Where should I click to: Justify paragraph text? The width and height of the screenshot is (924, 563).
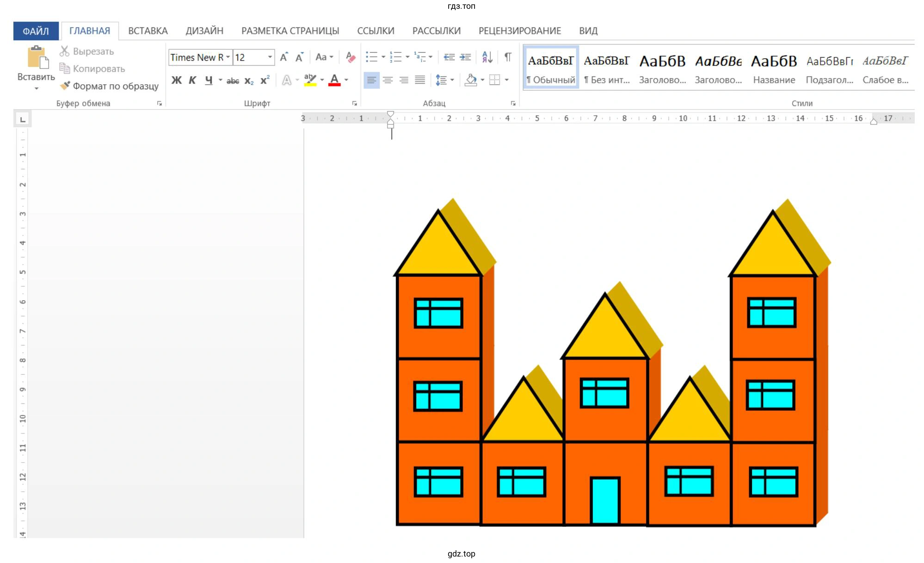point(420,80)
